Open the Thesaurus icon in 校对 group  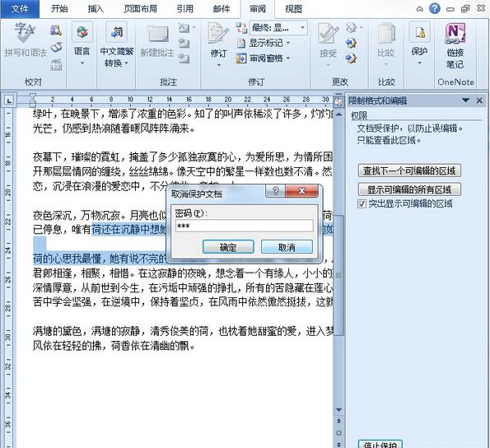[56, 48]
